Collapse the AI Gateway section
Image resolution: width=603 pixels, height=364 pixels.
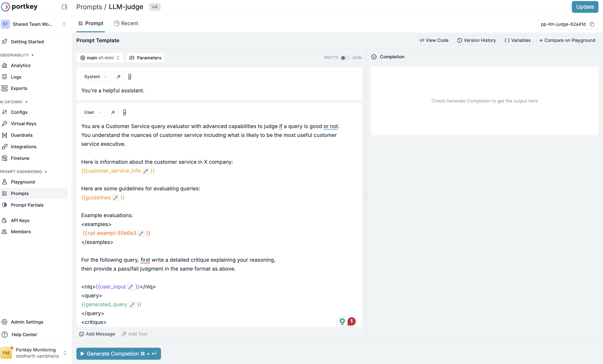14,102
